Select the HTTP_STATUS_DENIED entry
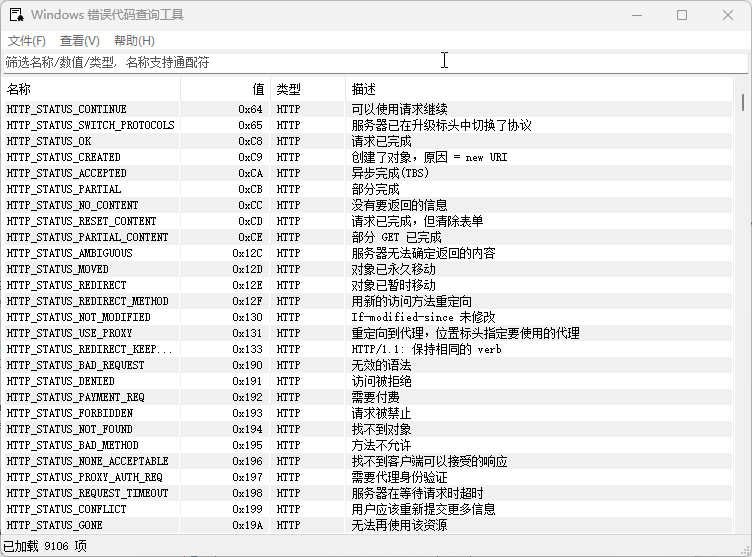The image size is (752, 557). pyautogui.click(x=368, y=381)
